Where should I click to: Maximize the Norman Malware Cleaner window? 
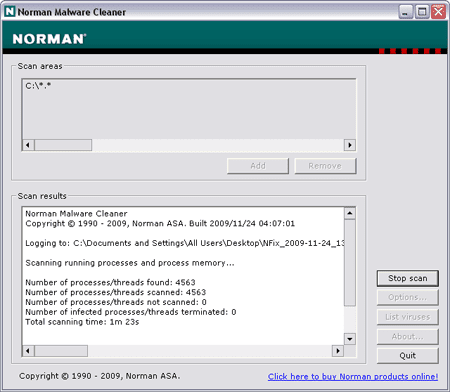(x=422, y=12)
